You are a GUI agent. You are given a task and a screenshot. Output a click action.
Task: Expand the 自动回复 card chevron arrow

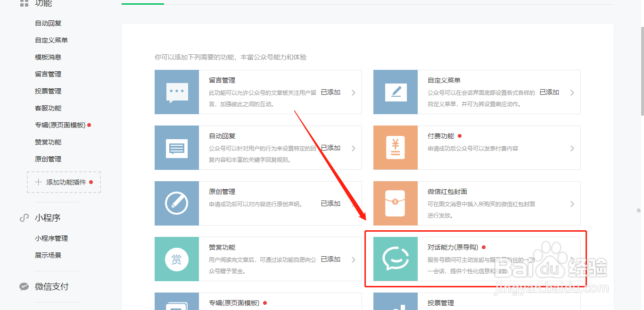point(354,148)
